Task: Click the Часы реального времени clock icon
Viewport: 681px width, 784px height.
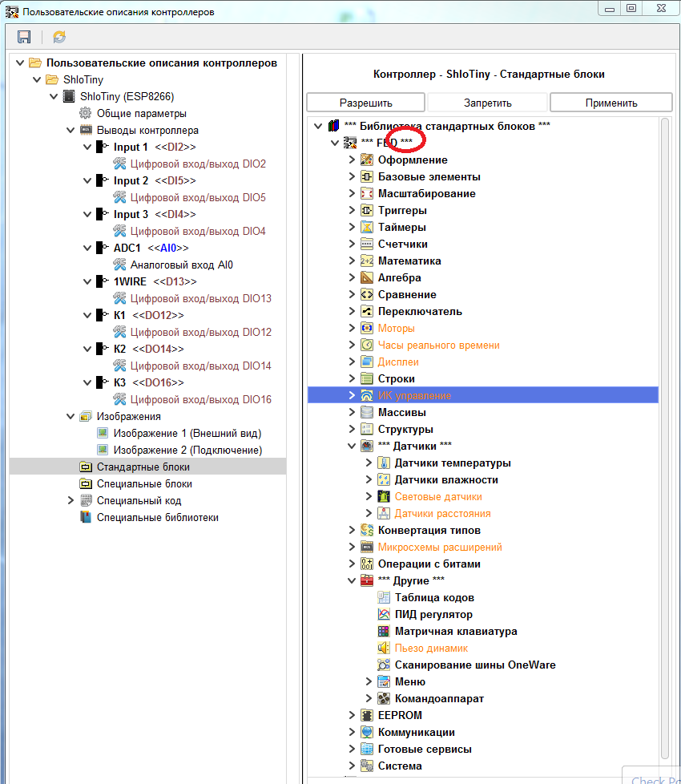Action: [x=367, y=345]
